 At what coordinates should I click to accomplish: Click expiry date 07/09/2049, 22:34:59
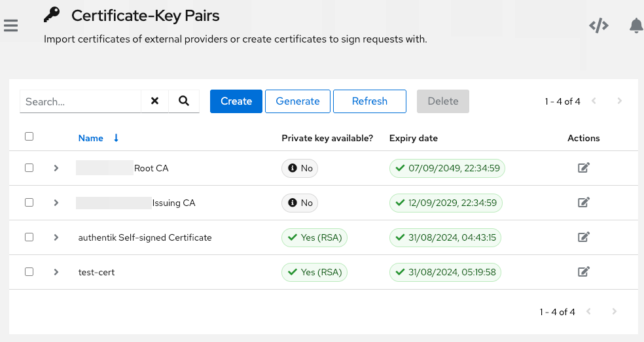(447, 168)
